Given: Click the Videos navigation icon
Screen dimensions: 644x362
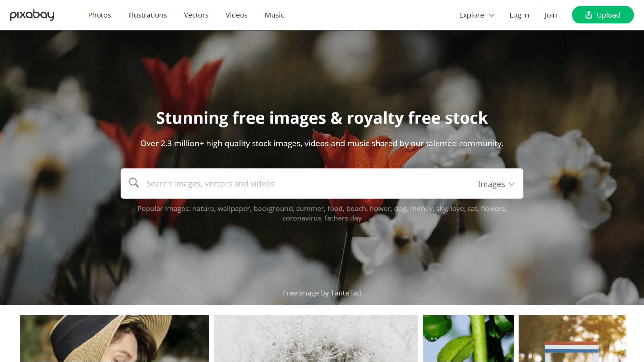Looking at the screenshot, I should coord(237,15).
